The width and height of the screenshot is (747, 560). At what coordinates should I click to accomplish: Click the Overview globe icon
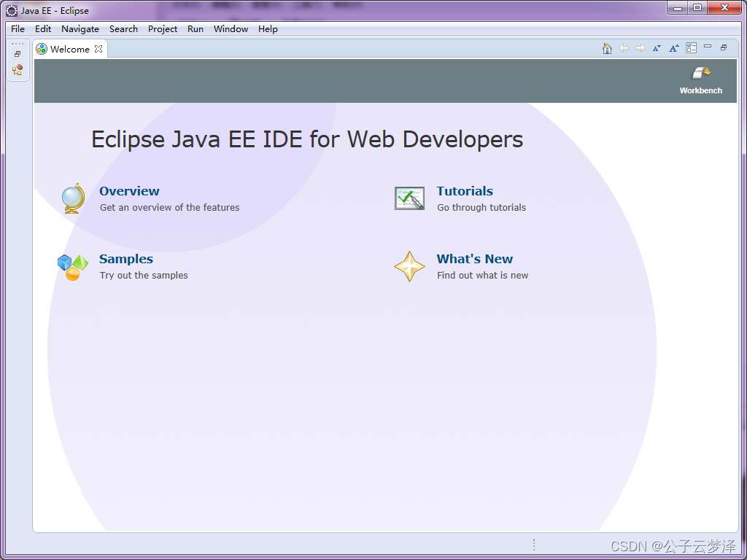72,198
